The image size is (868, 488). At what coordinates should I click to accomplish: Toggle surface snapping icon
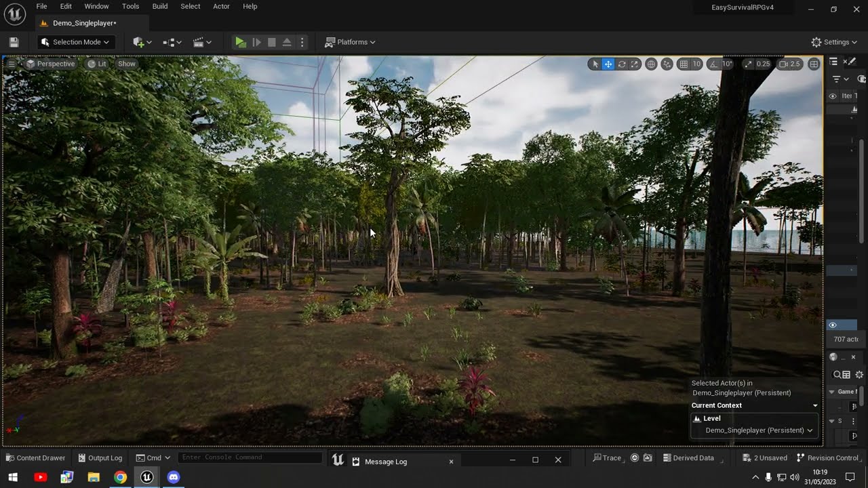[667, 64]
